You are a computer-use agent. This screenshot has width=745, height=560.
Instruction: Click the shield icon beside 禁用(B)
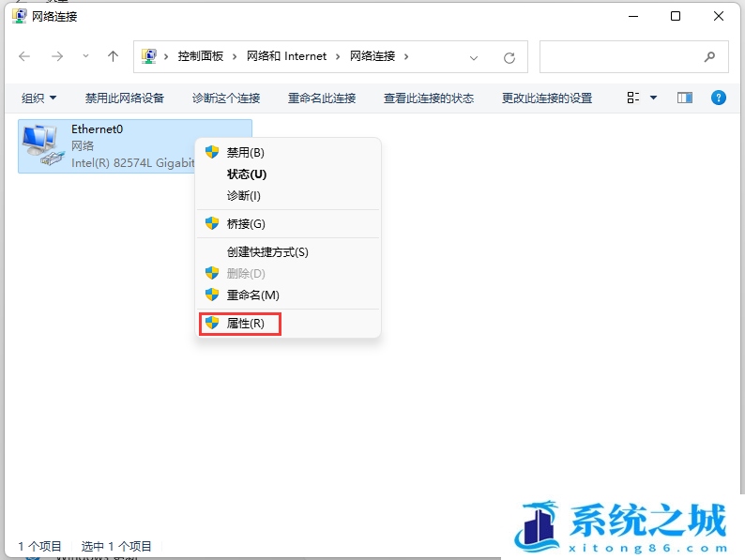pos(212,152)
